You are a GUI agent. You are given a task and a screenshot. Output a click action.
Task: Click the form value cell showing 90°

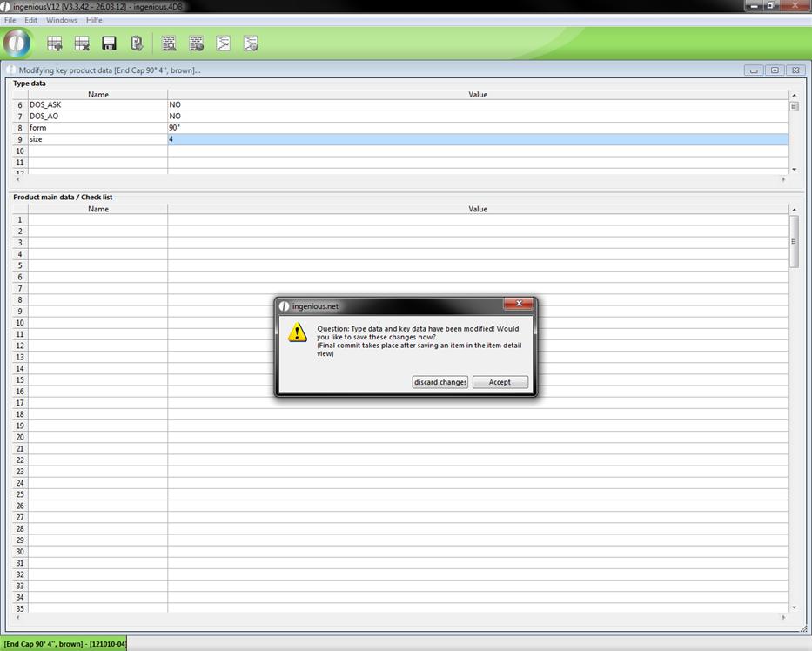coord(477,128)
